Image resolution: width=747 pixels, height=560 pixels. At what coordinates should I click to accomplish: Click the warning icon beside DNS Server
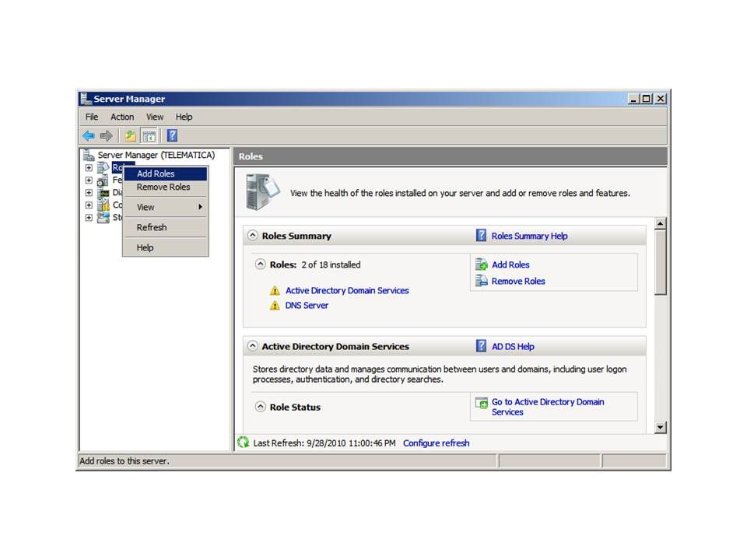pos(275,306)
